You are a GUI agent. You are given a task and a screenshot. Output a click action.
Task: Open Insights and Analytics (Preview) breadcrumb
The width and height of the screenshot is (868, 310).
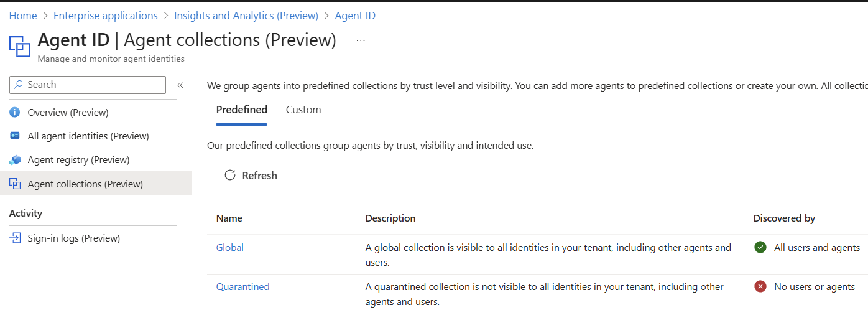pos(246,16)
